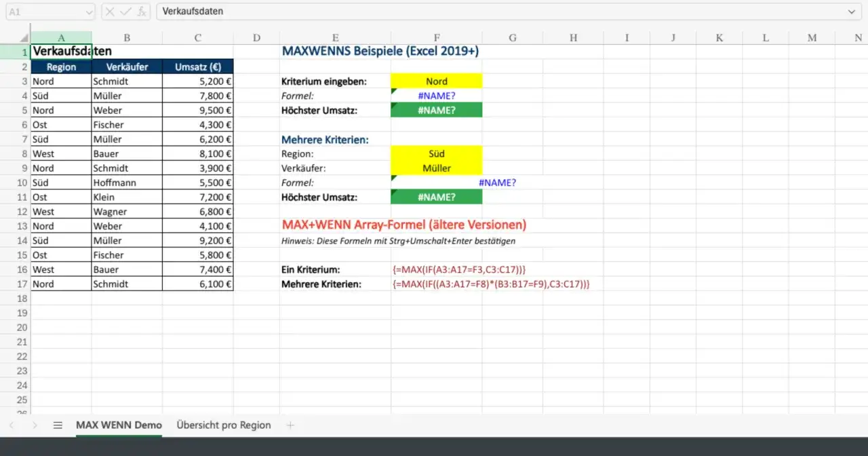Click the cell with 4,300 €

pyautogui.click(x=197, y=125)
